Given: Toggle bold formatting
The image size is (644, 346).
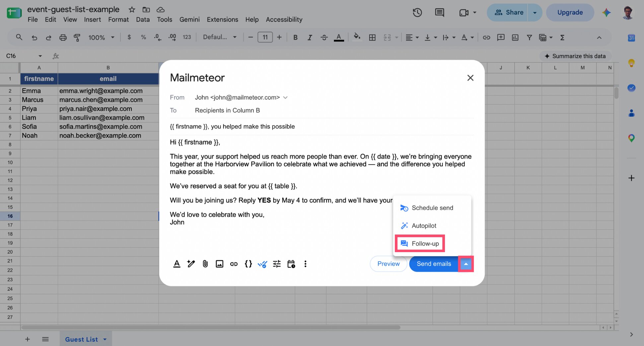Looking at the screenshot, I should [x=295, y=37].
